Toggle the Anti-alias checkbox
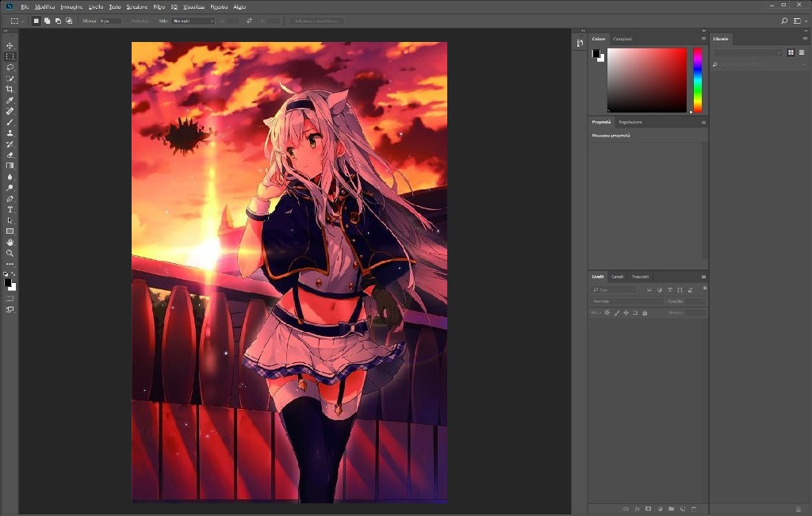812x516 pixels. point(128,21)
